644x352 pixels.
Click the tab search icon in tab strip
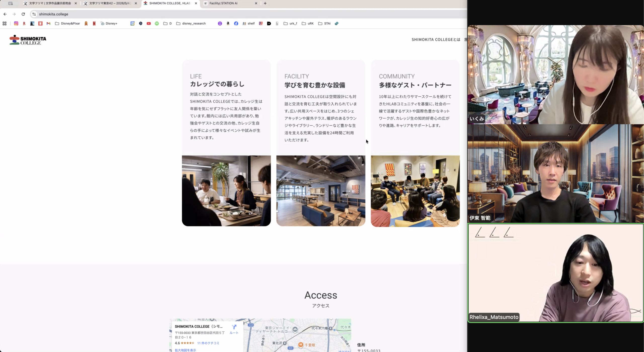pyautogui.click(x=11, y=3)
